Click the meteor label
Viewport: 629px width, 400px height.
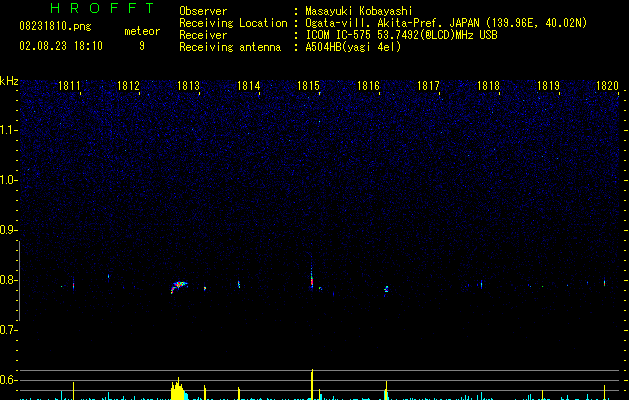tap(142, 31)
